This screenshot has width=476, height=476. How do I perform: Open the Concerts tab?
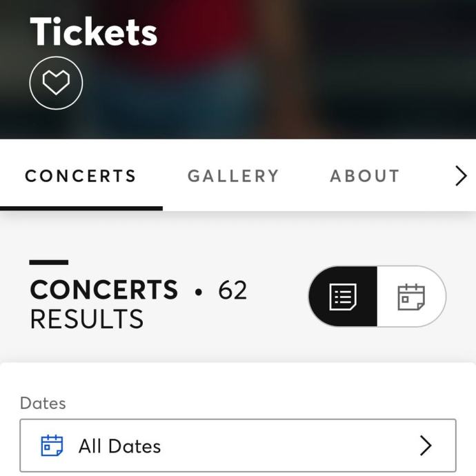[81, 176]
